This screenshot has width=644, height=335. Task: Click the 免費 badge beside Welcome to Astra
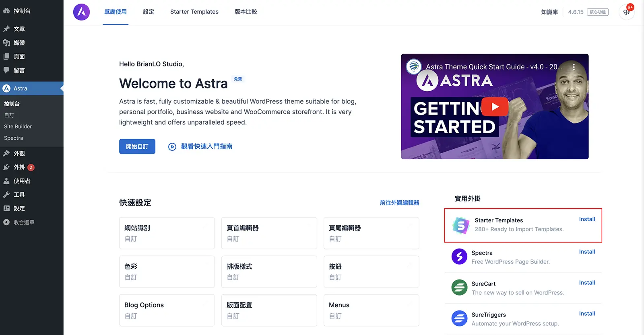click(238, 79)
